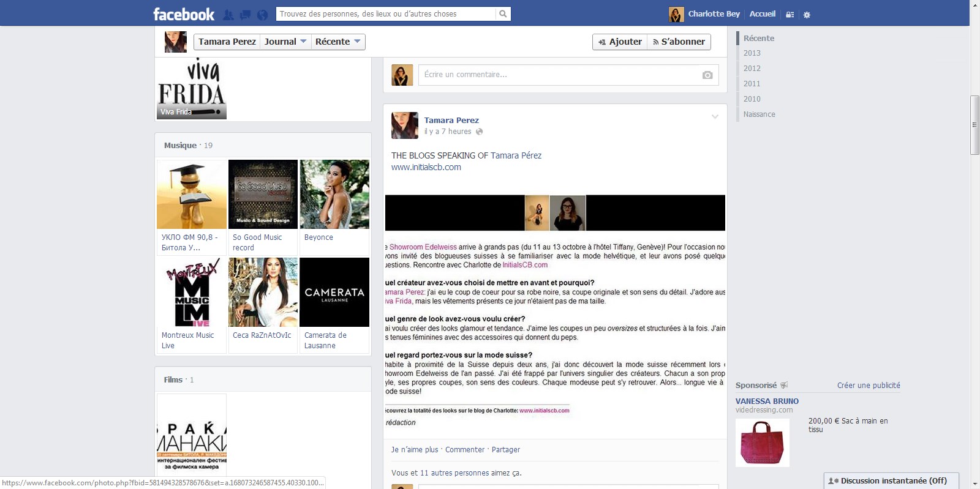
Task: Click the Ajouter friend button
Action: pyautogui.click(x=620, y=42)
